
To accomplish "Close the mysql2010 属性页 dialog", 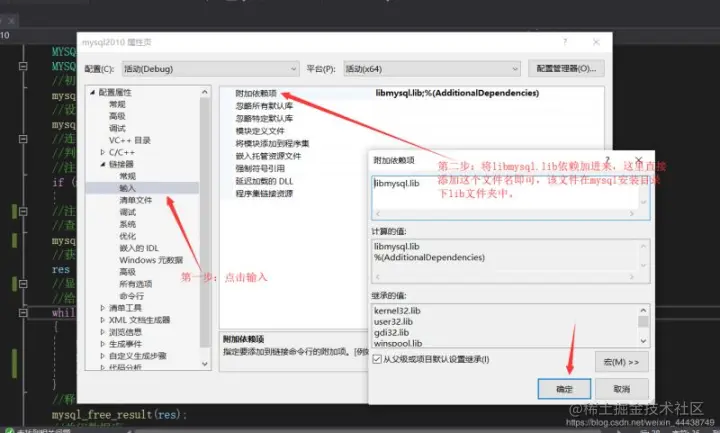I will (x=596, y=42).
